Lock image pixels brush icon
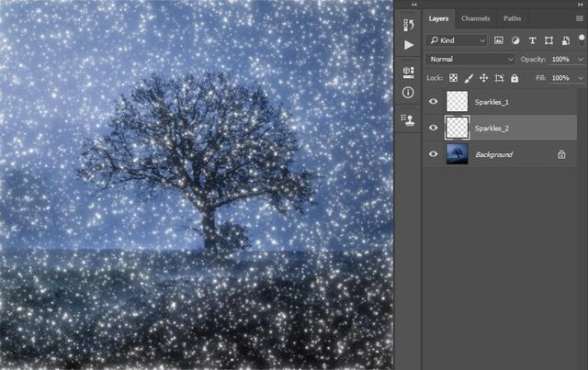 (469, 78)
